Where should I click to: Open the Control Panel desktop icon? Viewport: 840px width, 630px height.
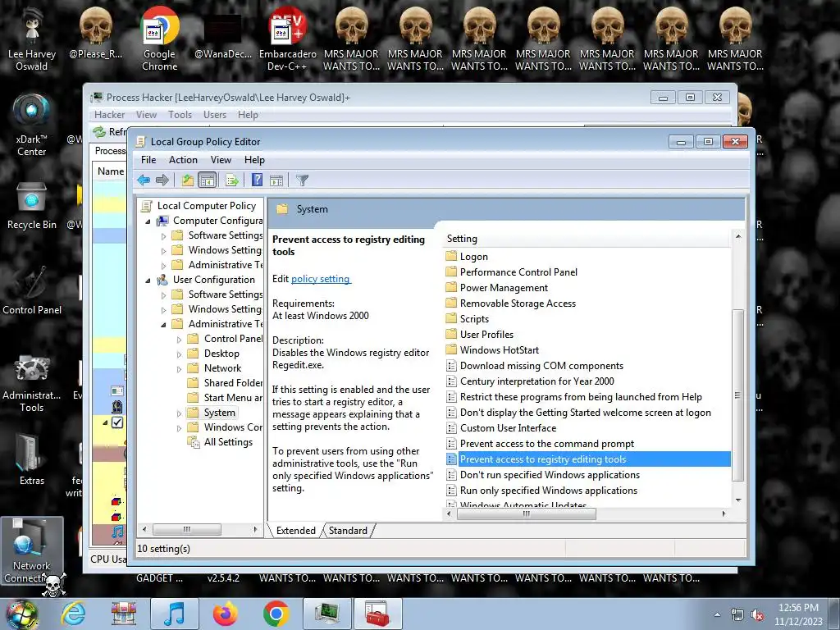coord(32,291)
